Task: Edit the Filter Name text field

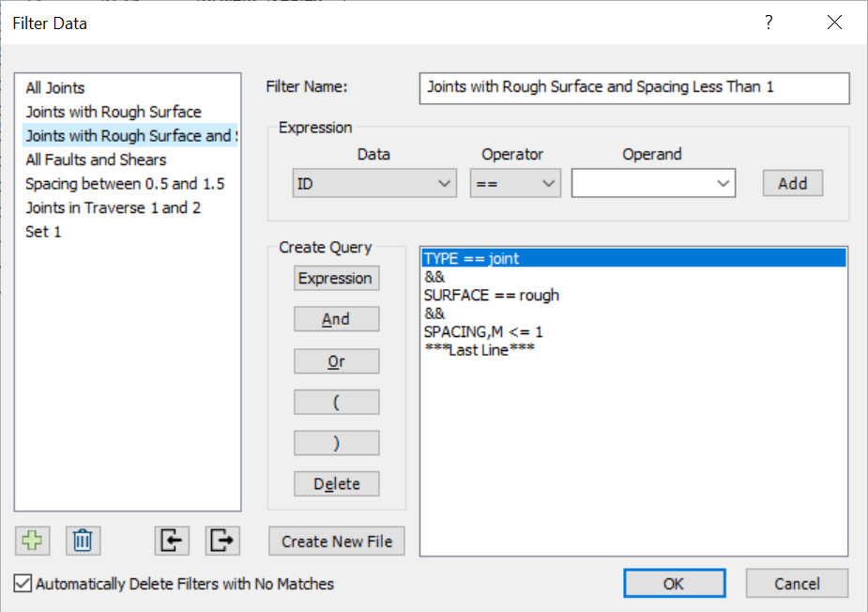Action: pos(633,88)
